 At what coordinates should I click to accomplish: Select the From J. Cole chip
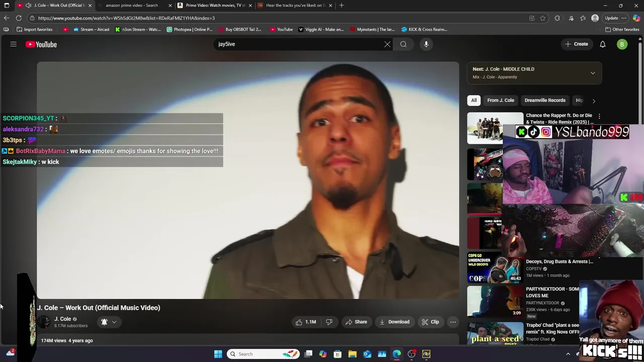(501, 100)
